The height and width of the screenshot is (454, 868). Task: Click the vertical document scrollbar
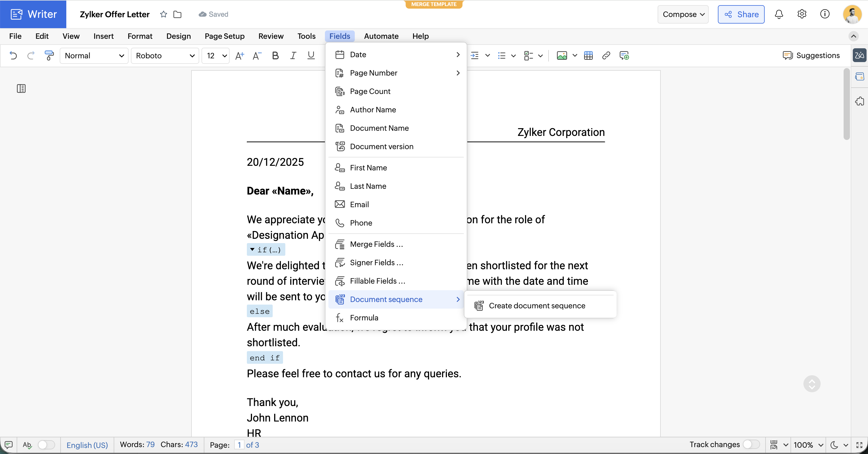coord(846,105)
